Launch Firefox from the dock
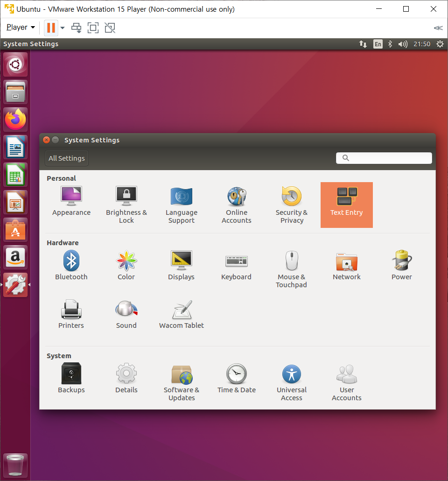The height and width of the screenshot is (481, 448). [15, 120]
